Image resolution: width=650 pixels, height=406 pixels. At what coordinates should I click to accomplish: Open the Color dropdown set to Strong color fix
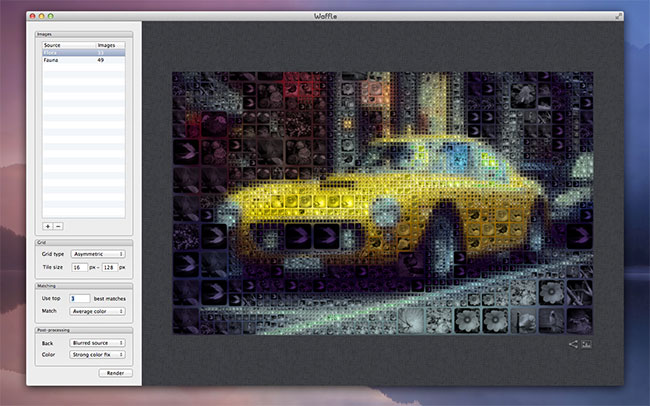98,354
